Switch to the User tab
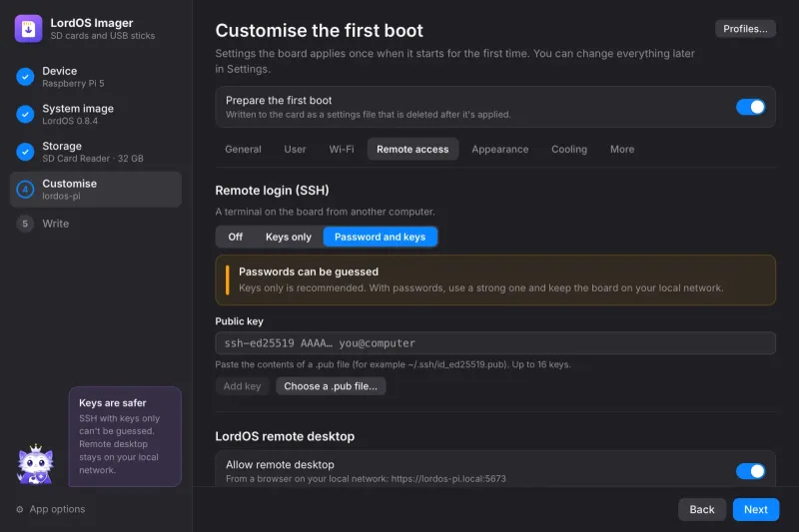 295,149
